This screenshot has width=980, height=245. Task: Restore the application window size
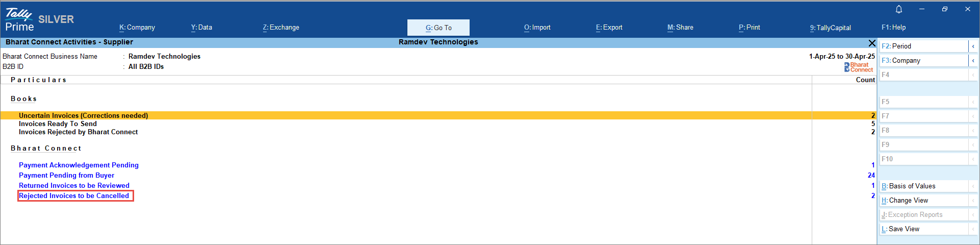coord(944,9)
